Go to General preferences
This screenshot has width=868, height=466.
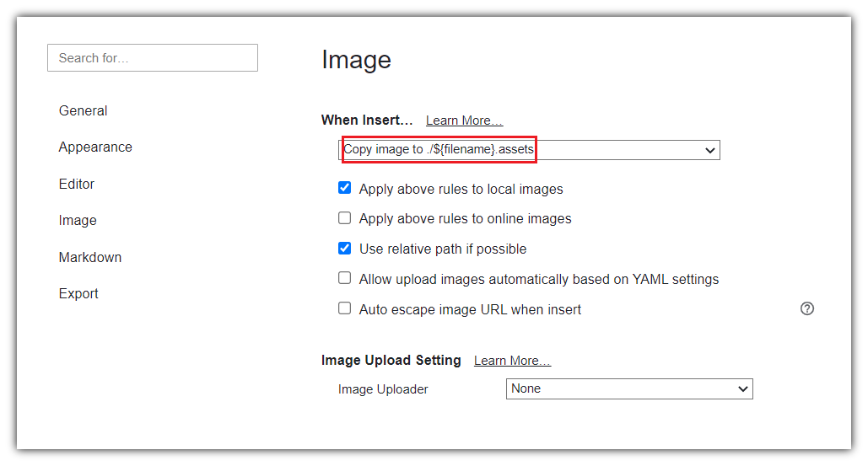(x=83, y=110)
